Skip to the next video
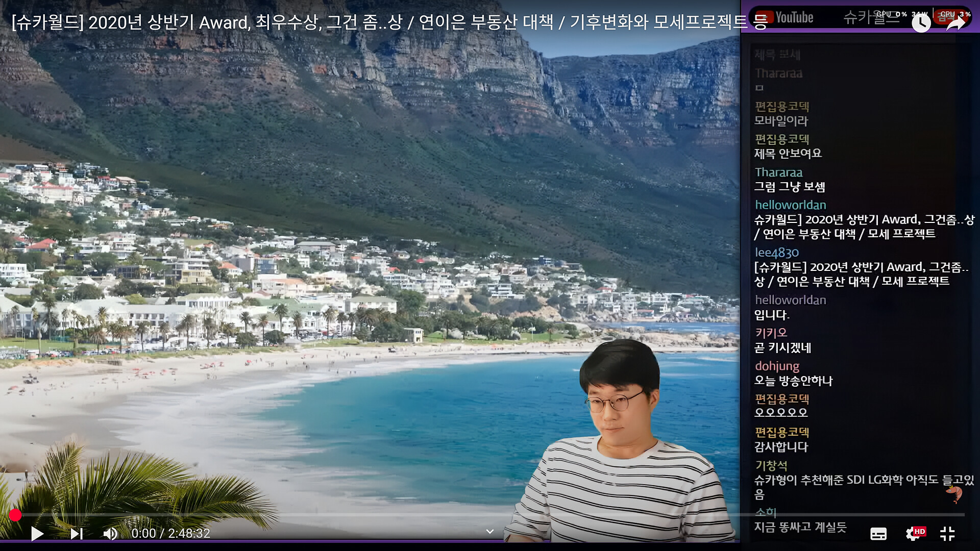 pos(77,534)
